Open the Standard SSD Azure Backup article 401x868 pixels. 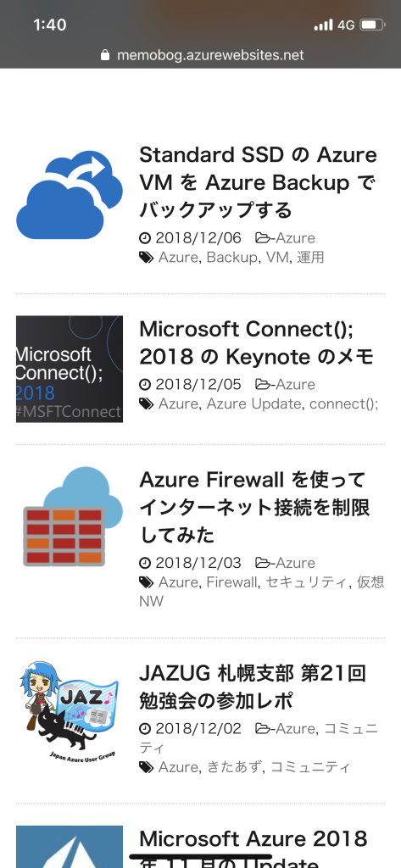(258, 182)
